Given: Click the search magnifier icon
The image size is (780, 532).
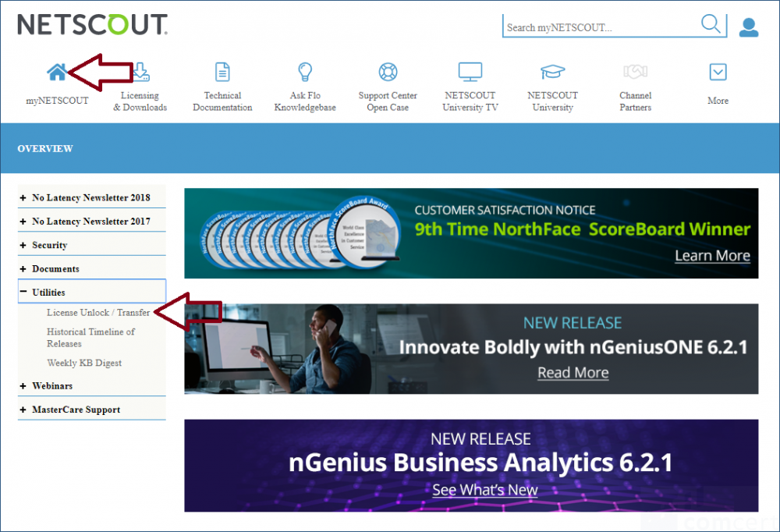Looking at the screenshot, I should tap(711, 25).
